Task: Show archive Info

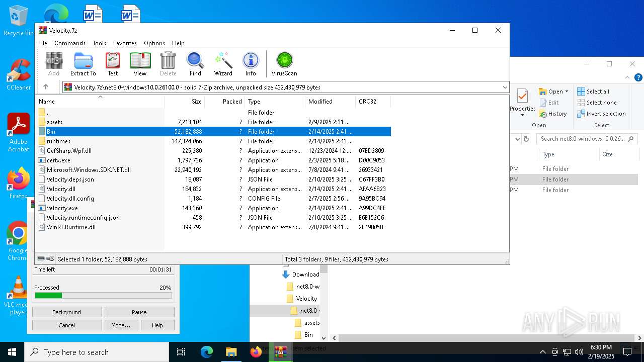Action: pos(251,64)
